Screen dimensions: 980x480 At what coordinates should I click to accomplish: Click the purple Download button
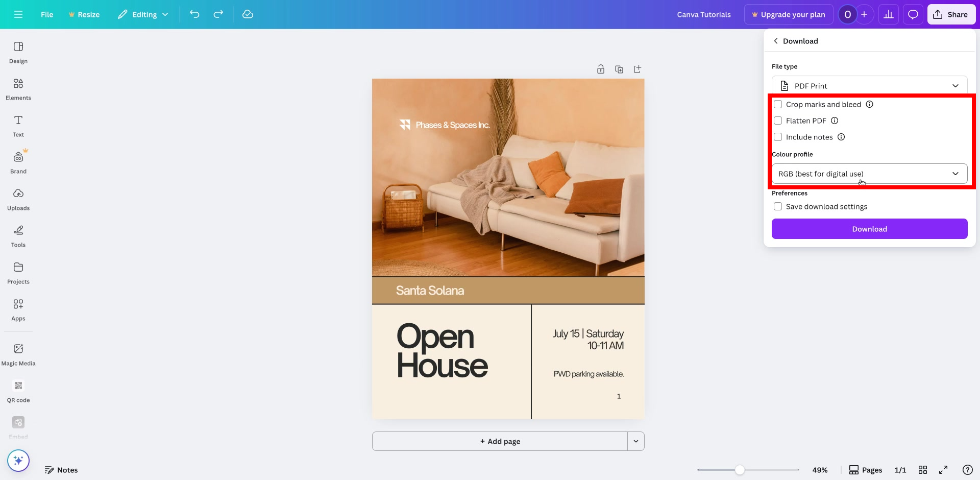869,229
